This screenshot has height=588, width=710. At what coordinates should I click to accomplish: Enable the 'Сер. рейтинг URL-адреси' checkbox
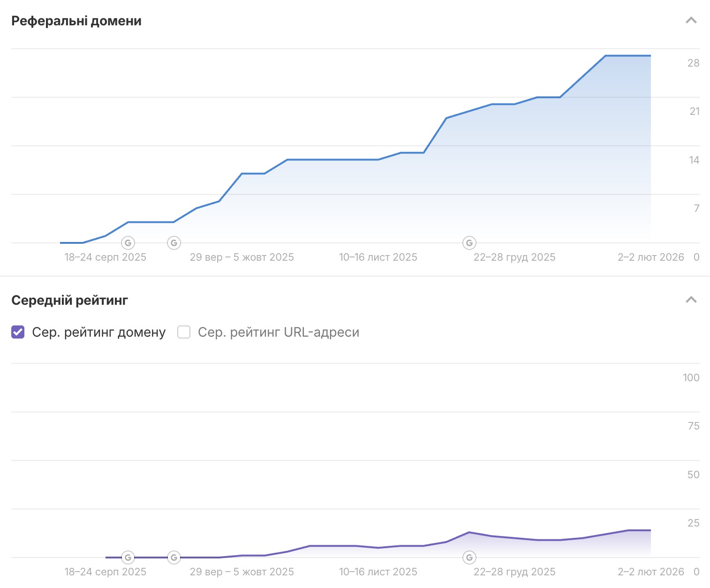[184, 332]
